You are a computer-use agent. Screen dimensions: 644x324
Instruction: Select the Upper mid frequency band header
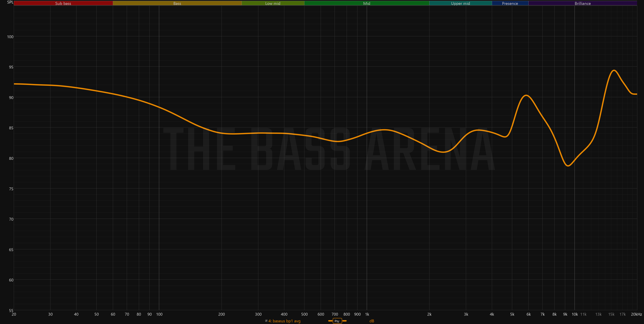(x=461, y=3)
